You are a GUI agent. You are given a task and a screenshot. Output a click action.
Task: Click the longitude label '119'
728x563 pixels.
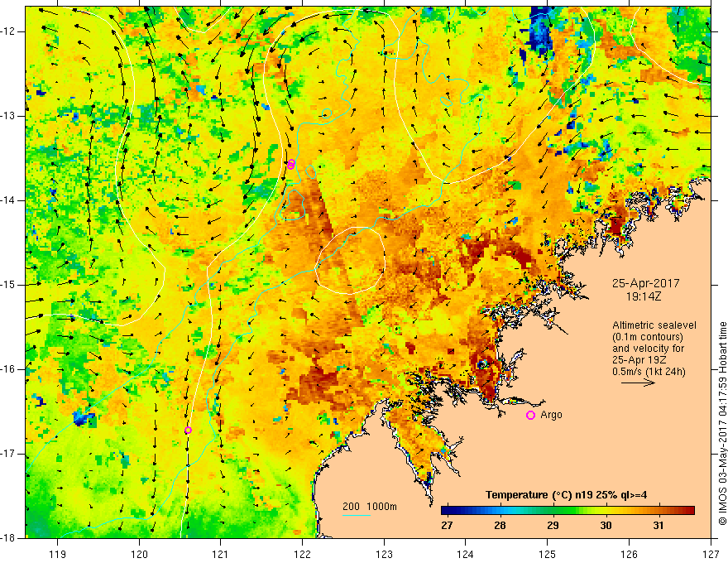click(57, 554)
